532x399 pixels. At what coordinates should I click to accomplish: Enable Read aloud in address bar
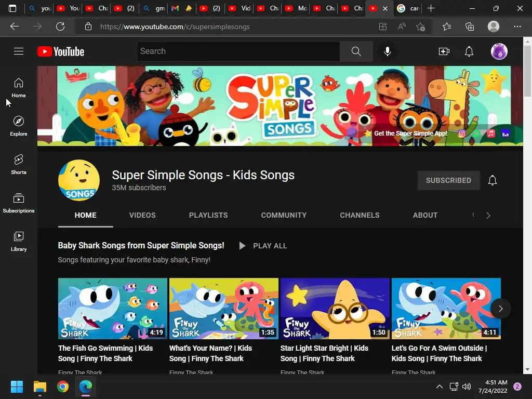pos(402,26)
